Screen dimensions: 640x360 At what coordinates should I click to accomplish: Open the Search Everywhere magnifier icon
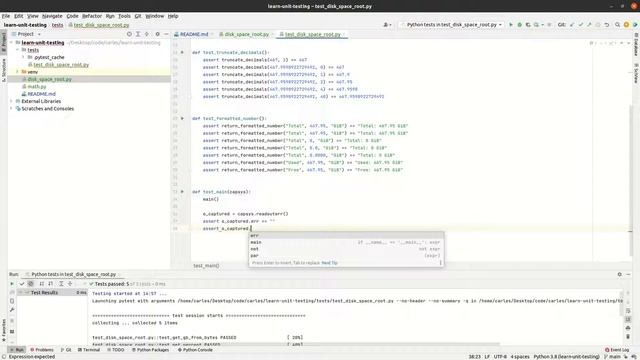(x=618, y=25)
